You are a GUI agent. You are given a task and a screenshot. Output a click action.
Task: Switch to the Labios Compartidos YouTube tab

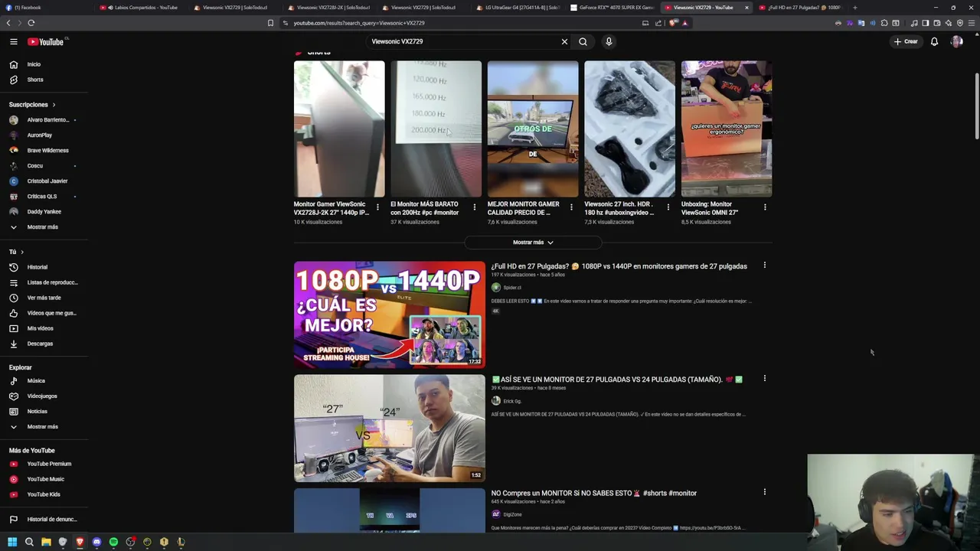(x=142, y=8)
